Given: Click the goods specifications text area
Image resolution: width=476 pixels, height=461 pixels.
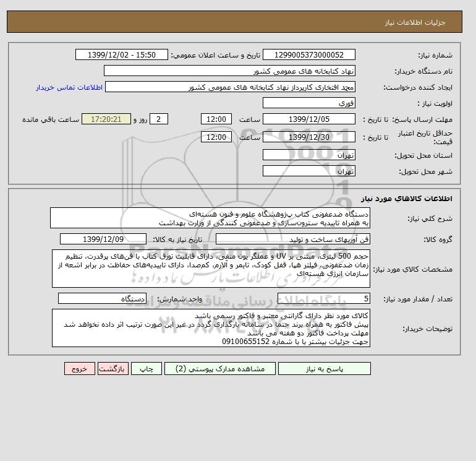Looking at the screenshot, I should point(211,269).
